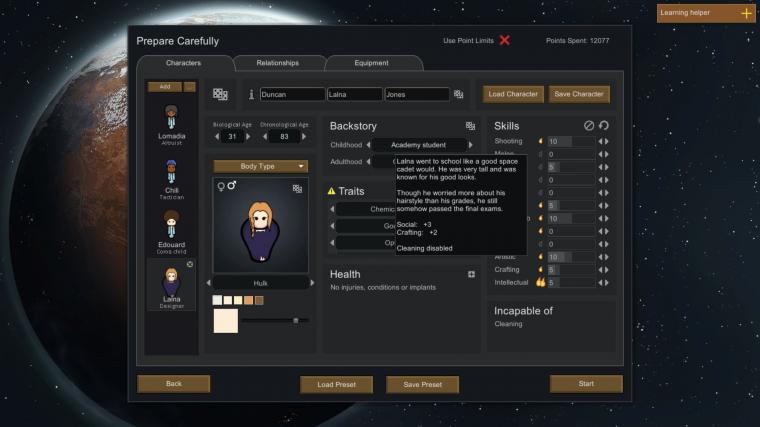Click the Lalna nickname field
Image resolution: width=760 pixels, height=427 pixels.
point(354,95)
